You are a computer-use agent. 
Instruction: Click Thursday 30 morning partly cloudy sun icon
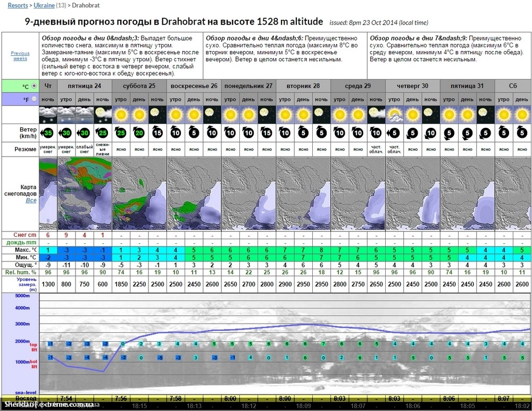[x=394, y=114]
